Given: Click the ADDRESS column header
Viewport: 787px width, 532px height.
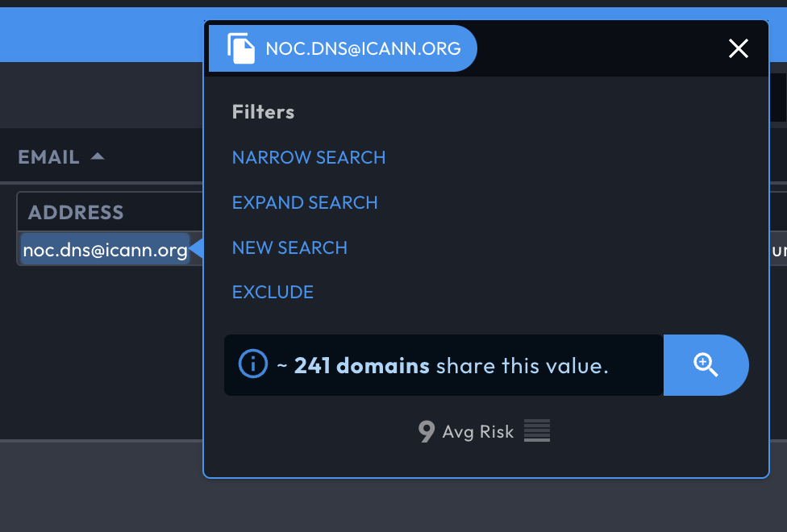Looking at the screenshot, I should (x=76, y=212).
